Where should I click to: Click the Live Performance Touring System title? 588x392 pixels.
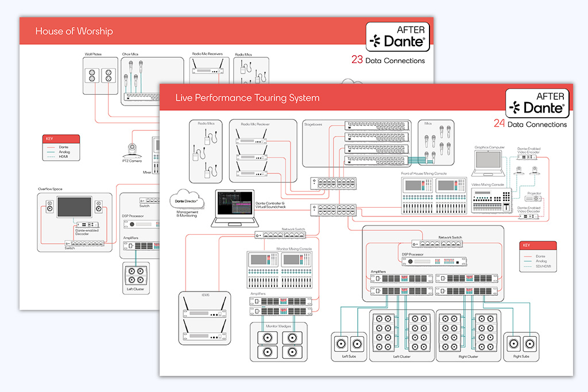point(247,98)
